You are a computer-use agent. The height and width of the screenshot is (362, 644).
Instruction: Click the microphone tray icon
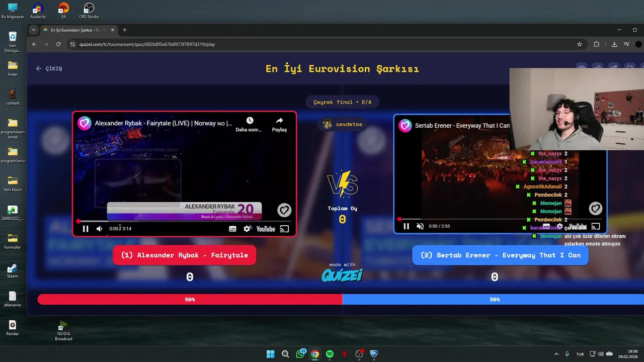(x=567, y=354)
